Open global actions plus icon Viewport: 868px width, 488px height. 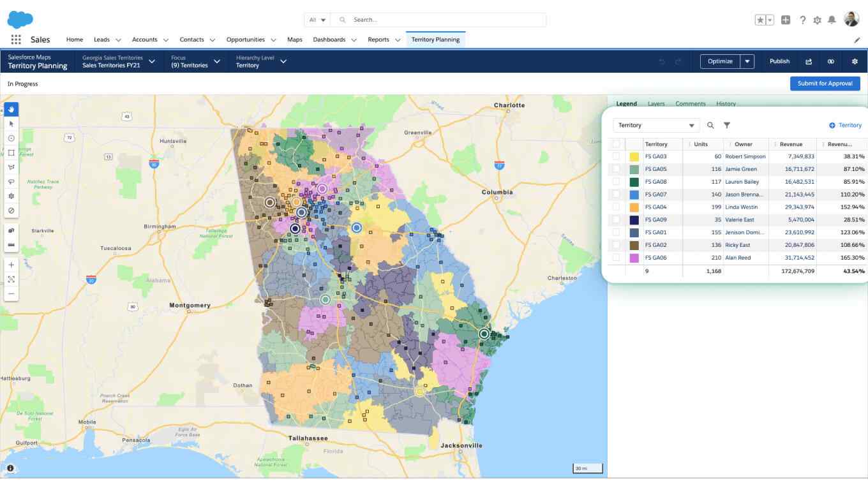tap(786, 20)
